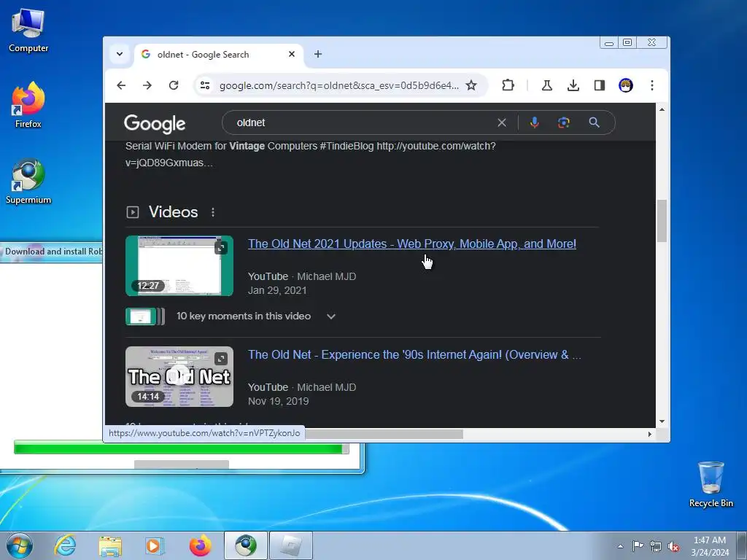747x560 pixels.
Task: Switch to Roblox installer taskbar button
Action: pyautogui.click(x=291, y=545)
